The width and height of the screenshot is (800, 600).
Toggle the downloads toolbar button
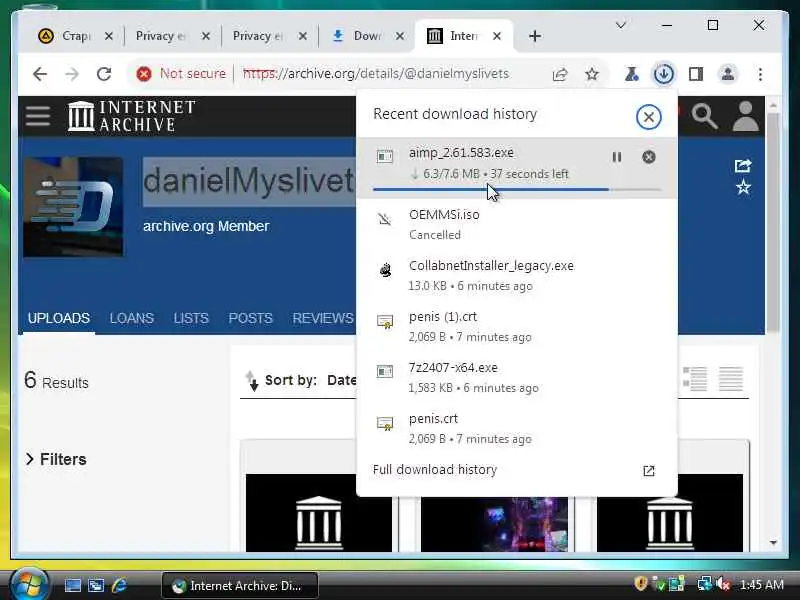[663, 74]
